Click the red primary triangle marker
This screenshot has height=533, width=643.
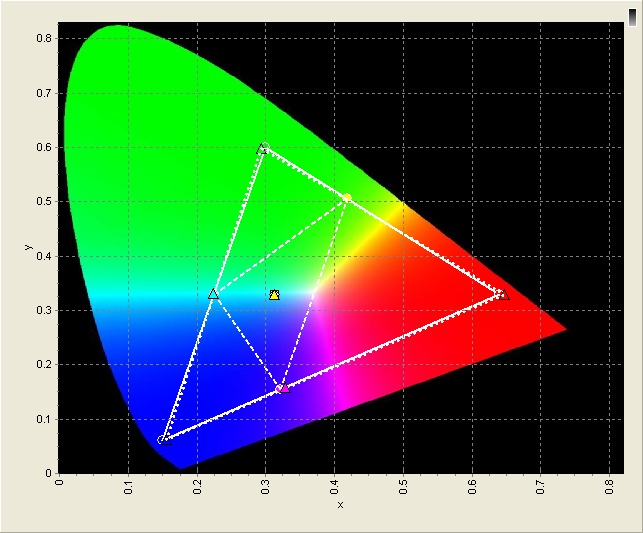503,294
